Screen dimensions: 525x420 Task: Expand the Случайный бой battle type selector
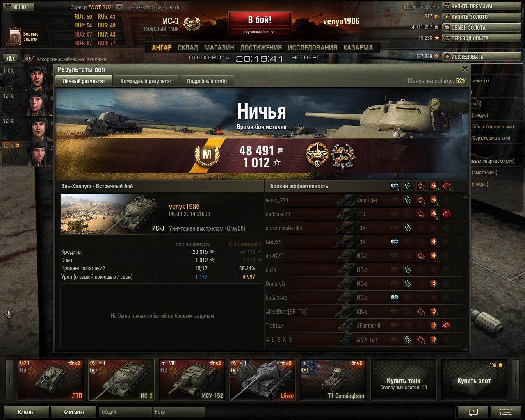pyautogui.click(x=259, y=32)
